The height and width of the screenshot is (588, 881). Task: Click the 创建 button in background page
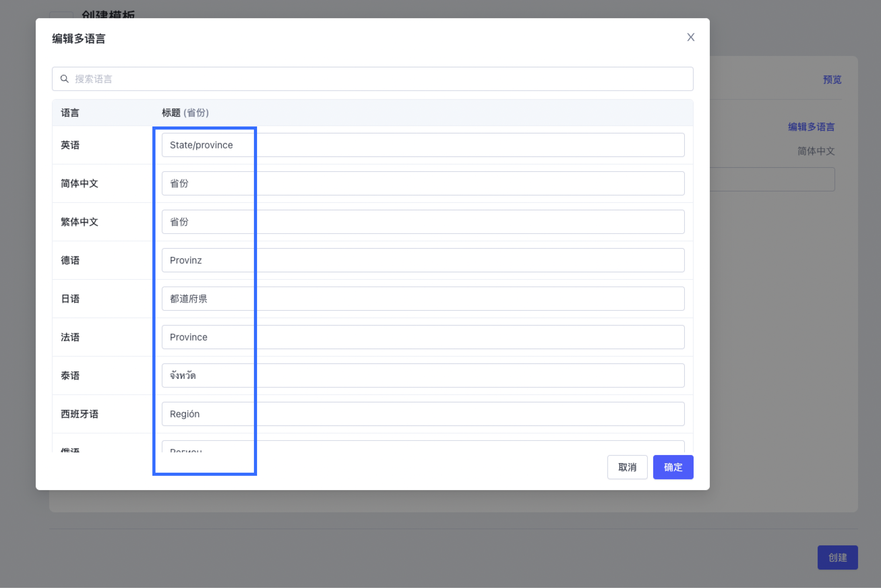click(837, 557)
